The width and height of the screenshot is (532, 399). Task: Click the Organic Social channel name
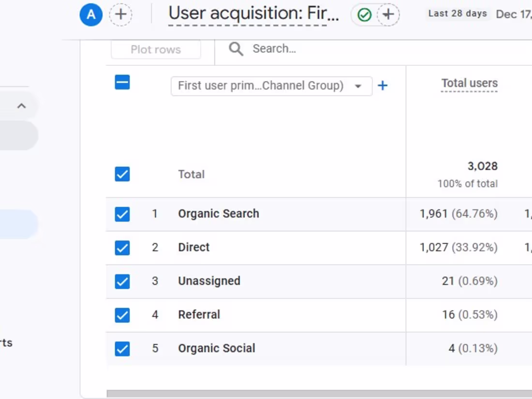click(217, 348)
